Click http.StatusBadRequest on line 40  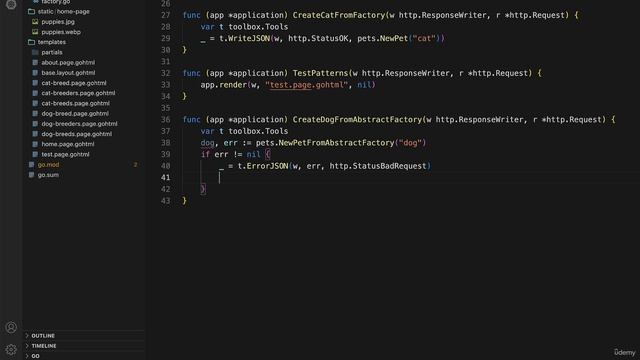[x=378, y=166]
